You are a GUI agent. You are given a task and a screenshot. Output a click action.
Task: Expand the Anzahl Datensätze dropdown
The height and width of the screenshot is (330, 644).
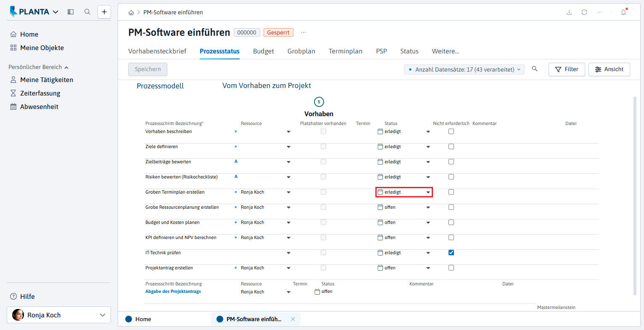(464, 69)
